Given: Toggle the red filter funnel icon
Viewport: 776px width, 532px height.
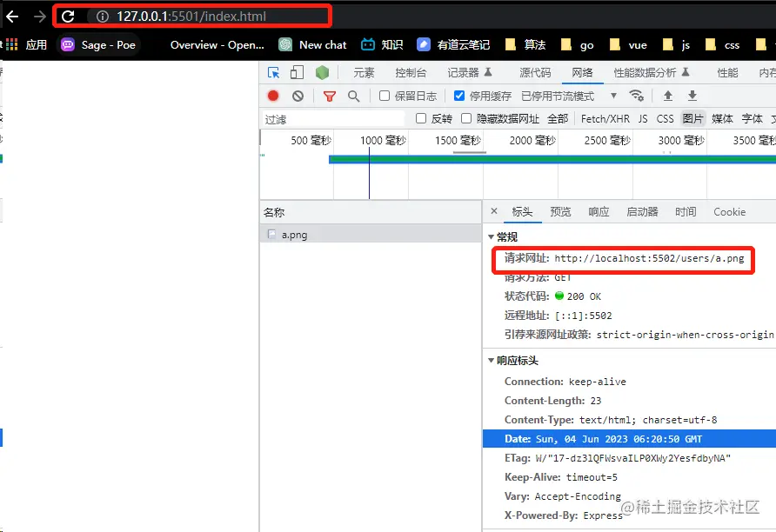Looking at the screenshot, I should [x=330, y=96].
